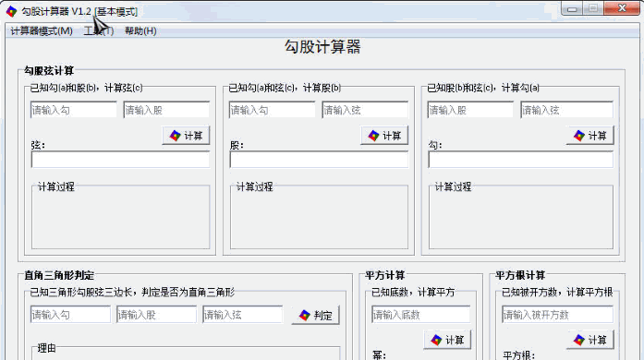Click 计算 button for computing 弦(c)
This screenshot has width=644, height=360.
pyautogui.click(x=186, y=136)
